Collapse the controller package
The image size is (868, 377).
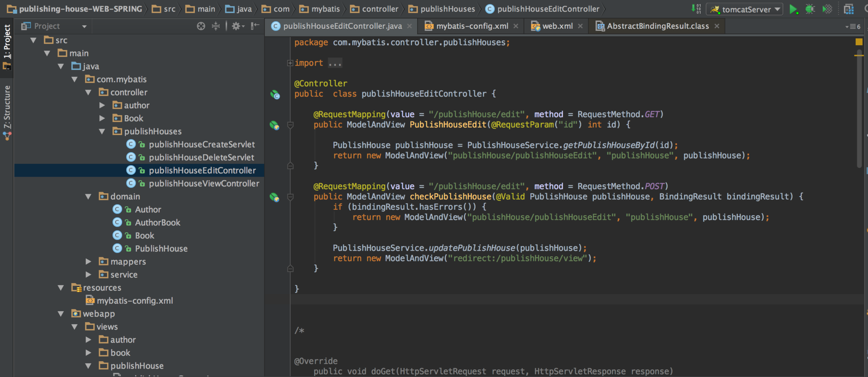coord(88,93)
